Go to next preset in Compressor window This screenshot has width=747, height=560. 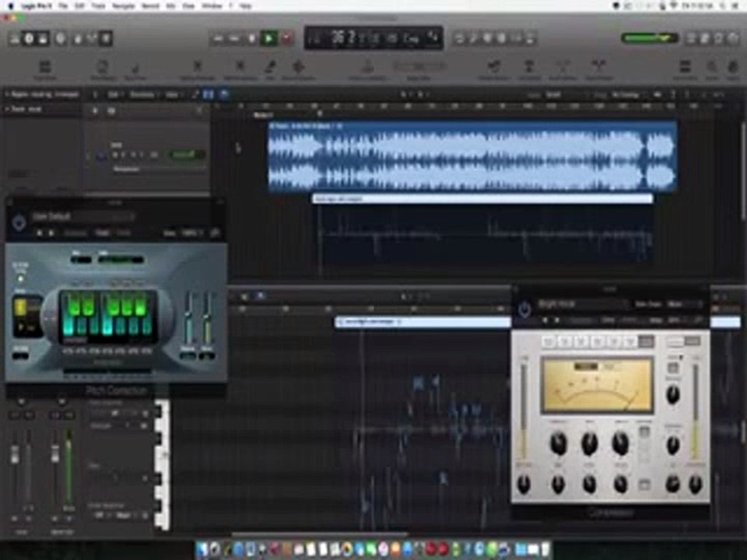pos(557,320)
